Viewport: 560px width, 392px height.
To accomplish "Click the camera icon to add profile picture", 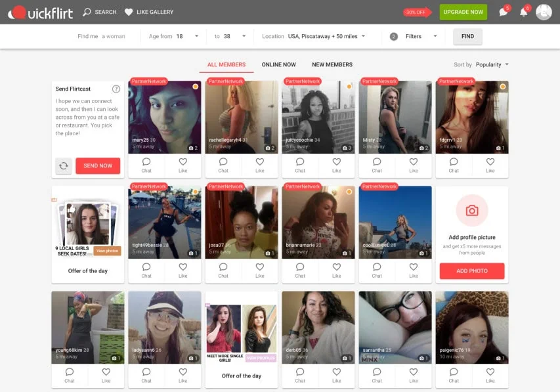I will point(471,211).
